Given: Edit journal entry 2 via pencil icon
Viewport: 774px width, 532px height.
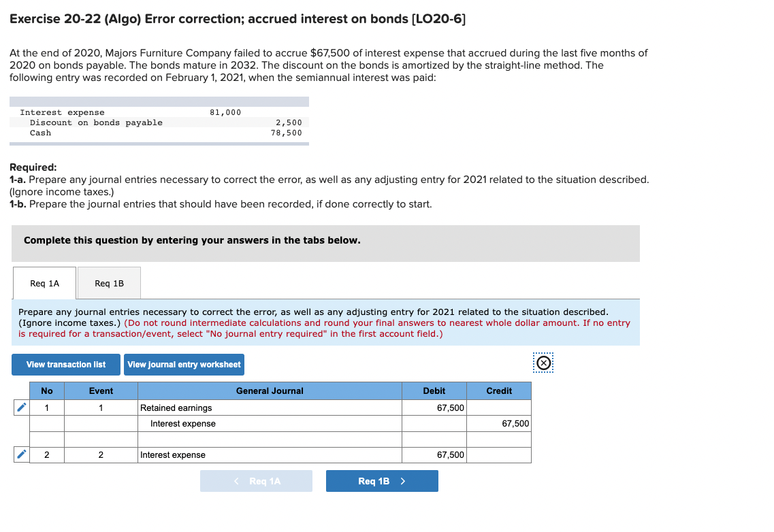Looking at the screenshot, I should pyautogui.click(x=21, y=455).
